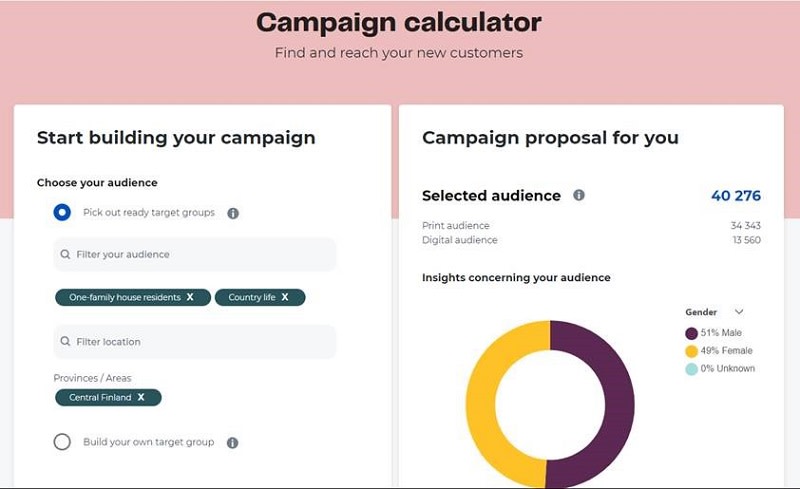Focus the Filter your audience input
This screenshot has width=800, height=489.
[x=195, y=254]
